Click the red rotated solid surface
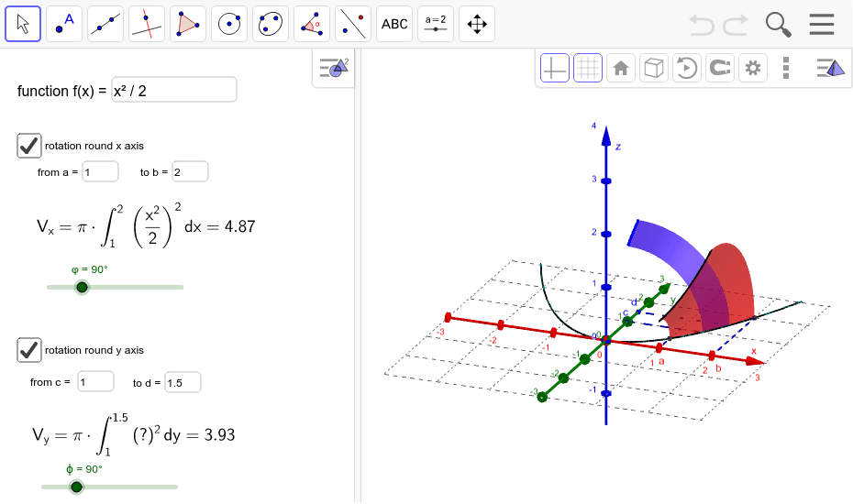853x504 pixels. pyautogui.click(x=732, y=283)
